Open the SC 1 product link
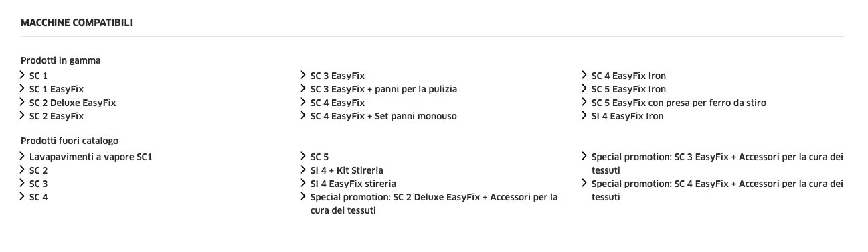 click(38, 76)
